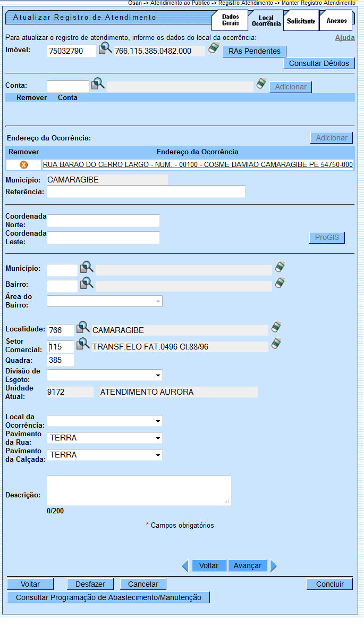Click the search magnifier next to Bairro field
This screenshot has width=364, height=624.
[87, 284]
